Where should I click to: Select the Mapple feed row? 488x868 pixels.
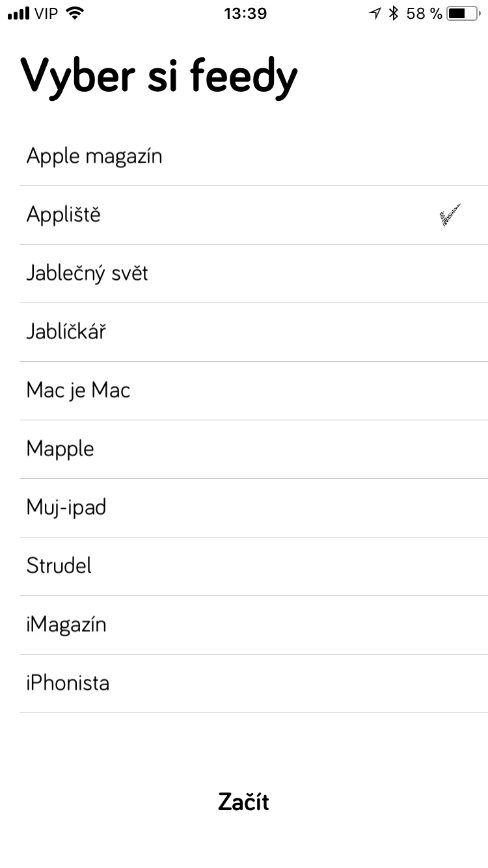pyautogui.click(x=60, y=449)
